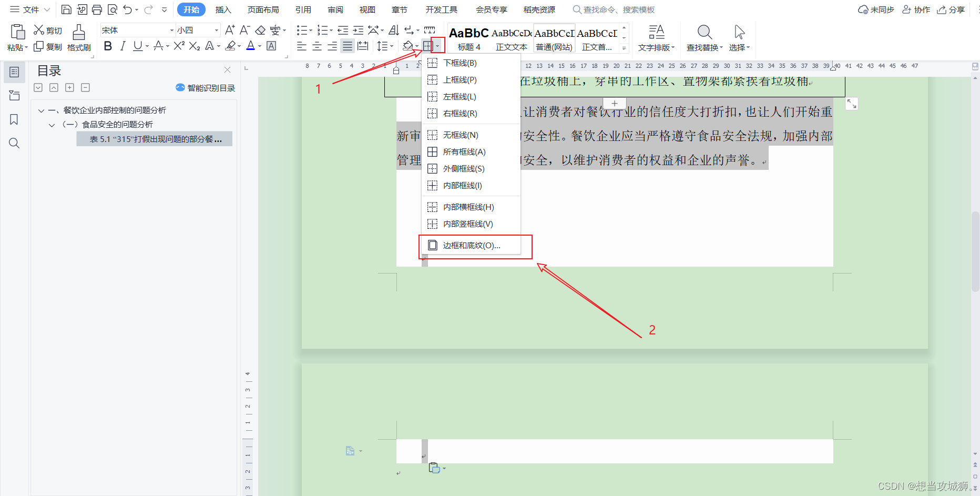Click the 智能识别目录 button
The height and width of the screenshot is (496, 980).
click(x=206, y=88)
